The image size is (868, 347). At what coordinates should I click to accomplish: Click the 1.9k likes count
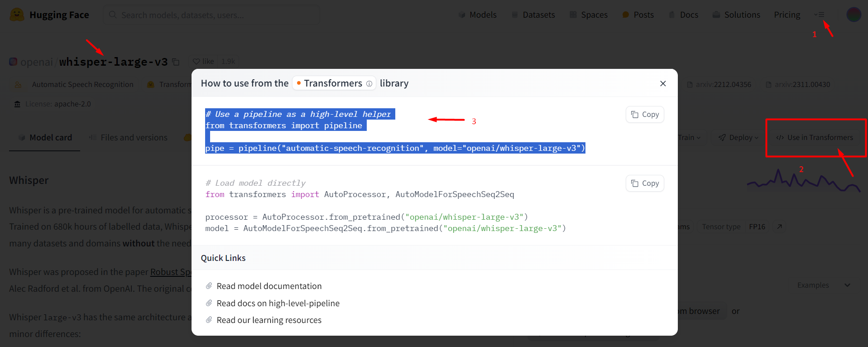point(228,61)
